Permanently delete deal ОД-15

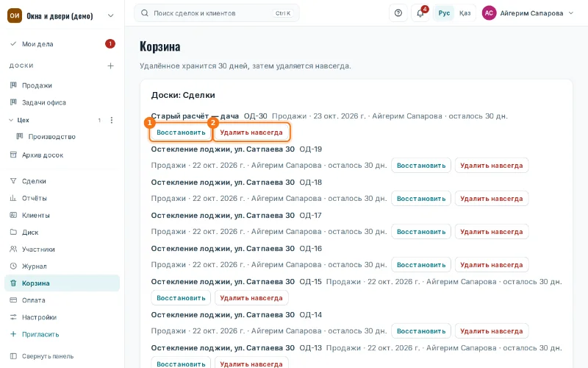tap(251, 298)
